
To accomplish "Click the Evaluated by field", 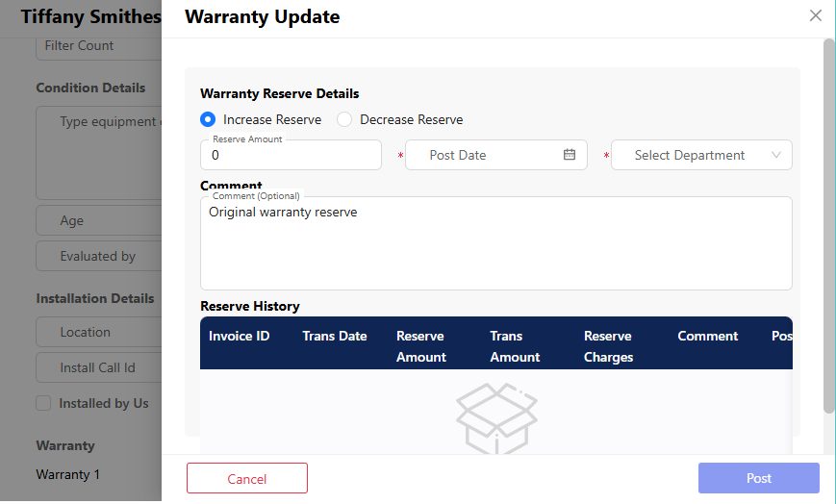I will coord(99,256).
